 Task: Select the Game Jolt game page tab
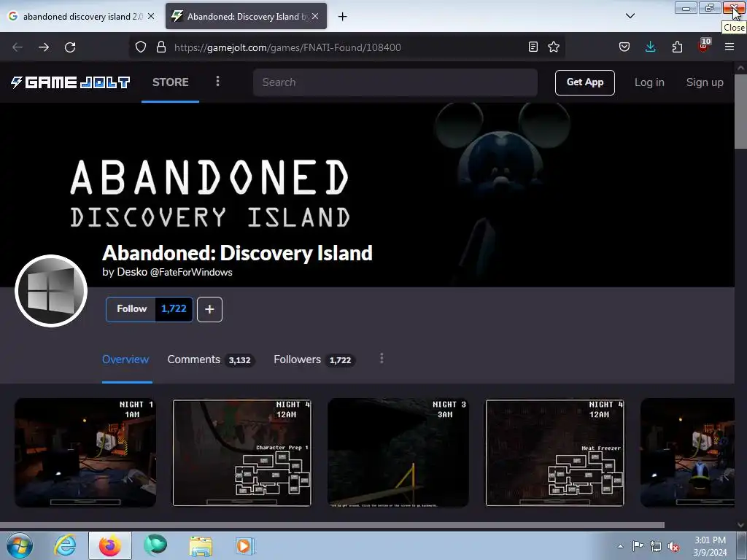point(246,16)
